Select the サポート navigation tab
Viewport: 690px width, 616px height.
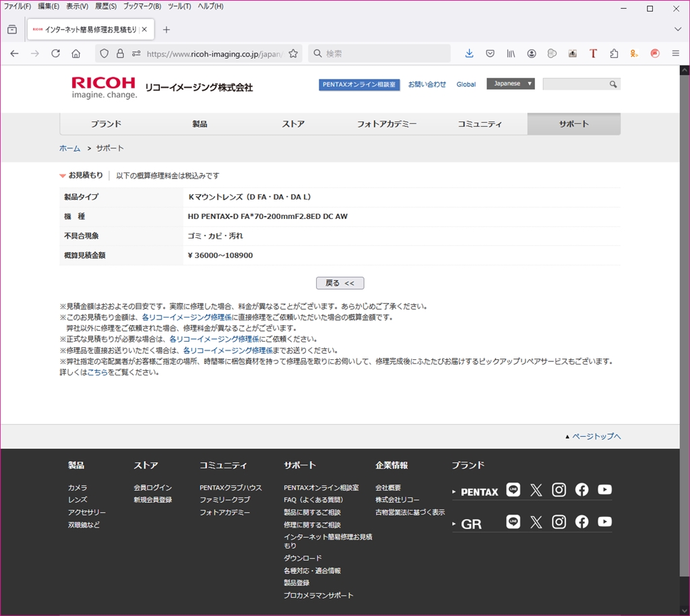574,124
